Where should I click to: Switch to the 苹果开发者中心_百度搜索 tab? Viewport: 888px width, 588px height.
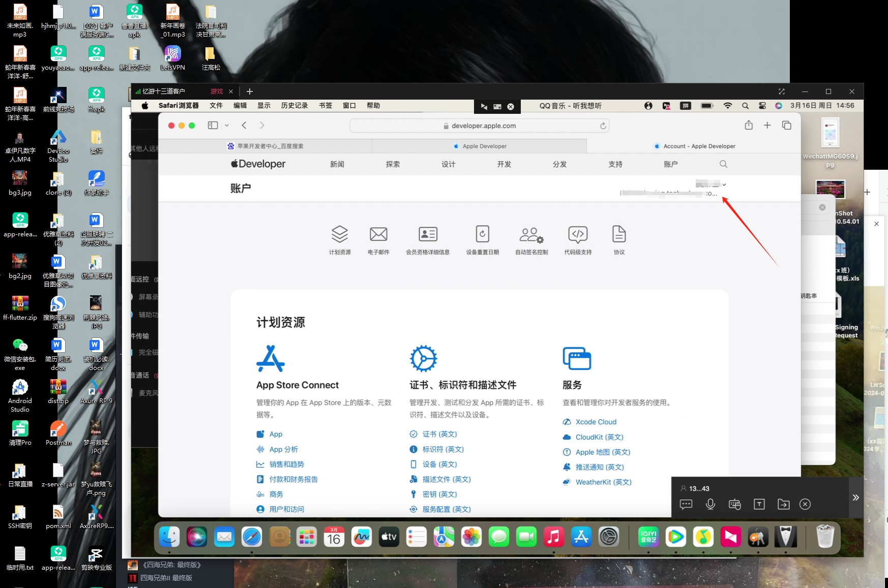[265, 146]
